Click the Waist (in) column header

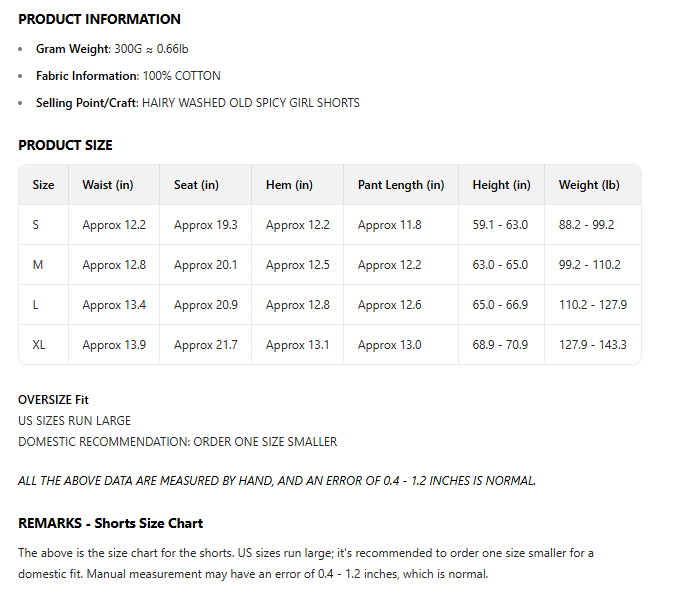107,185
